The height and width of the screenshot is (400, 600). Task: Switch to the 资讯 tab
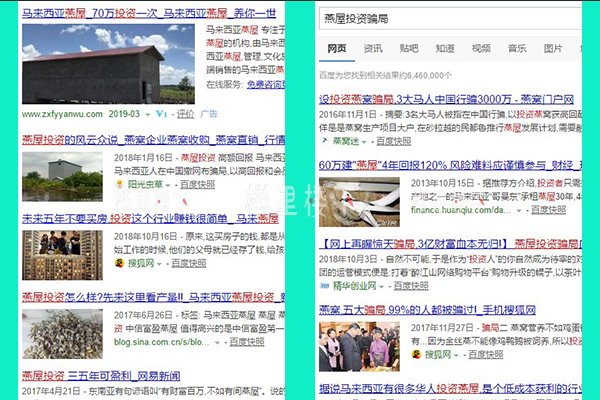point(373,49)
